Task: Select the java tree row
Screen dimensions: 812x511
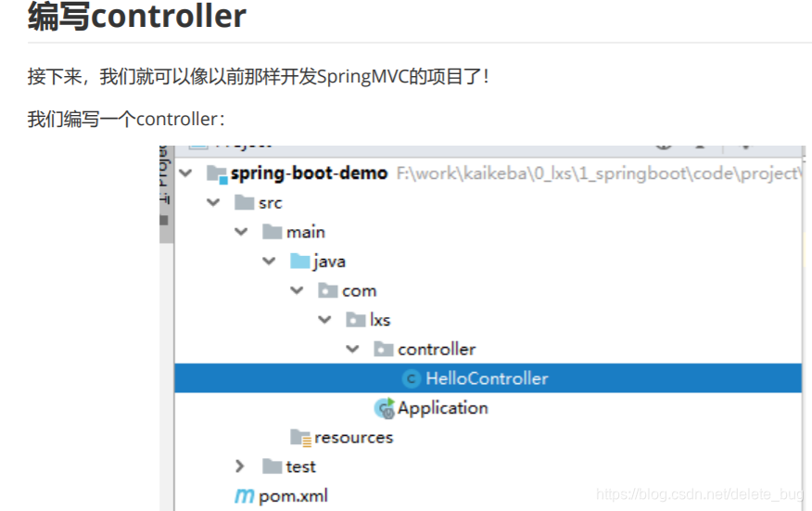Action: point(488,262)
